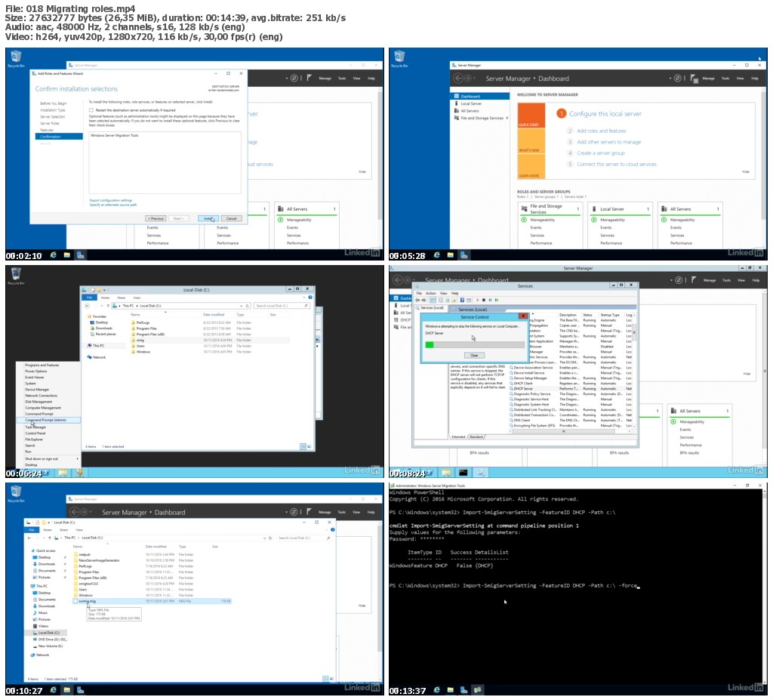Click the Pause Service toolbar icon in Services
Screen dimensions: 773x700
(x=490, y=300)
